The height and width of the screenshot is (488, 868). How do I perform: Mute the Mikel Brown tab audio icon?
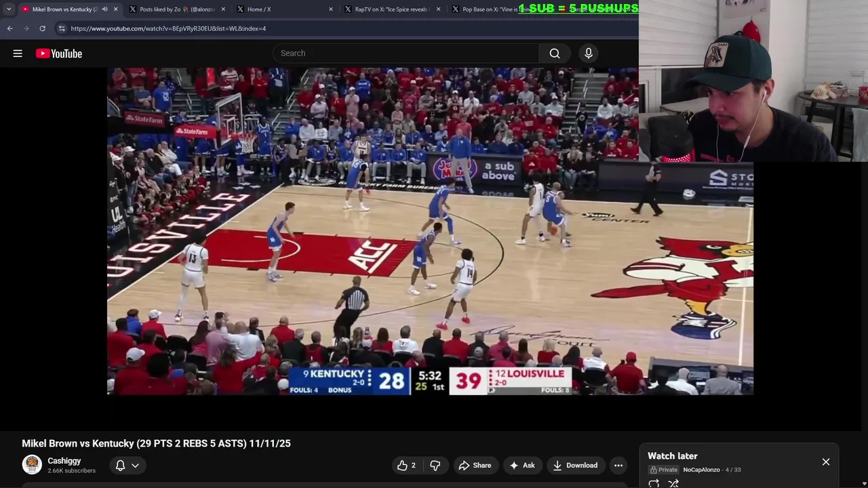(x=104, y=9)
